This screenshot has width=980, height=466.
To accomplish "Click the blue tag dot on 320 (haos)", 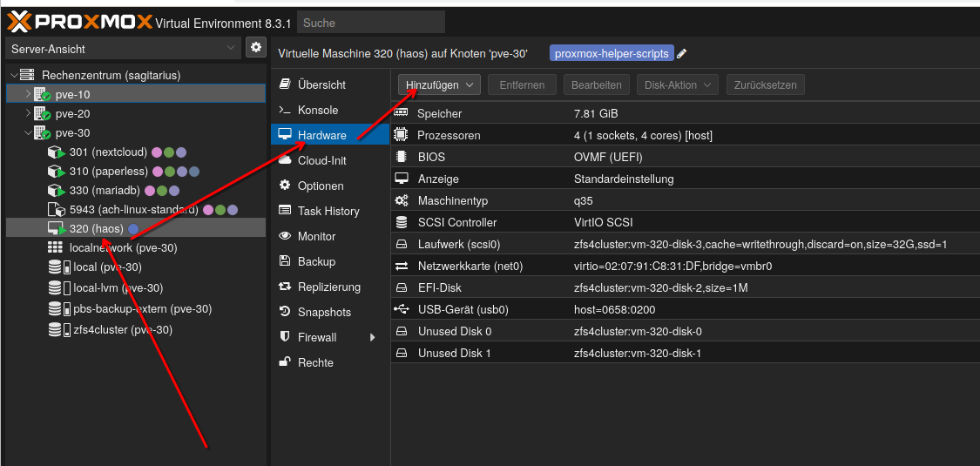I will pyautogui.click(x=133, y=228).
